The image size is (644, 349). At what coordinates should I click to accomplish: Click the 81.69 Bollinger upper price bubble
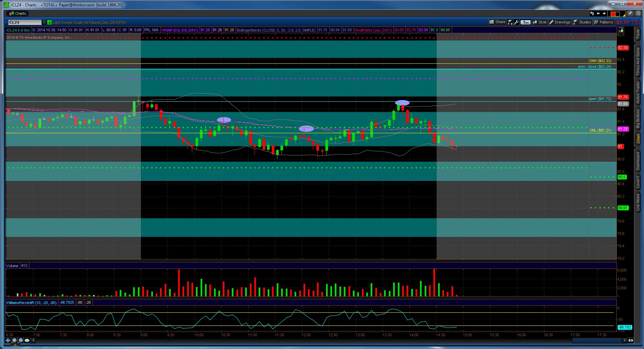pos(623,104)
